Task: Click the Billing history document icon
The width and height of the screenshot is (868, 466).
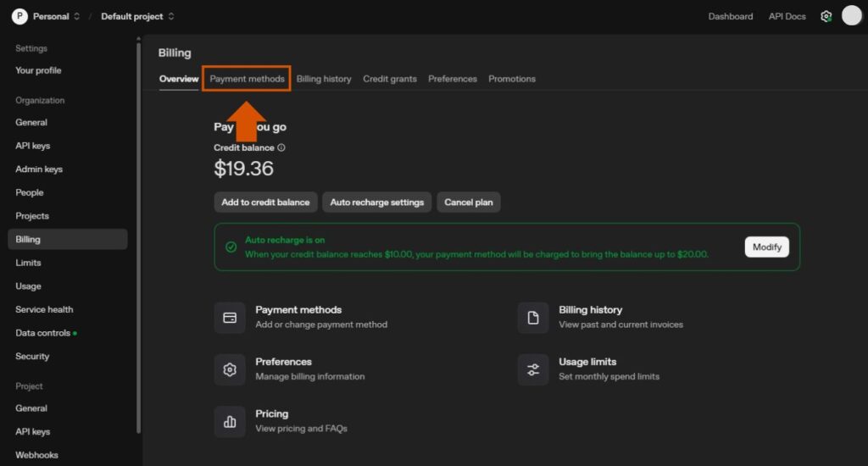Action: (533, 318)
